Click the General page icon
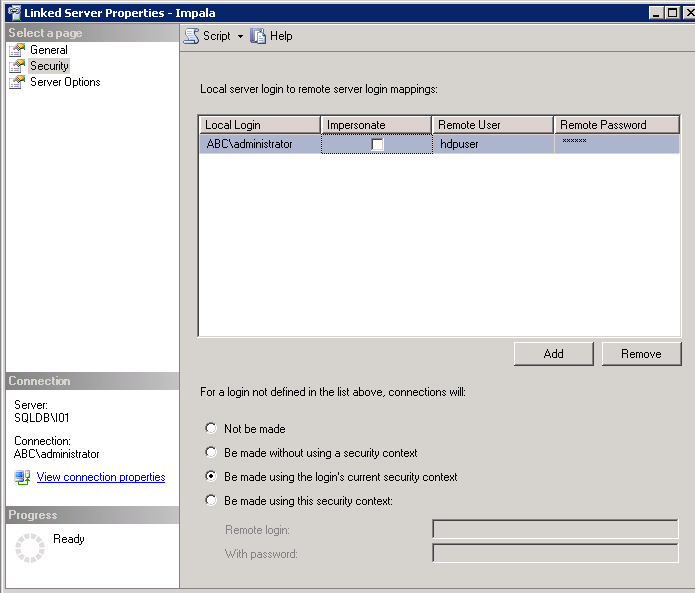The width and height of the screenshot is (695, 593). coord(17,50)
